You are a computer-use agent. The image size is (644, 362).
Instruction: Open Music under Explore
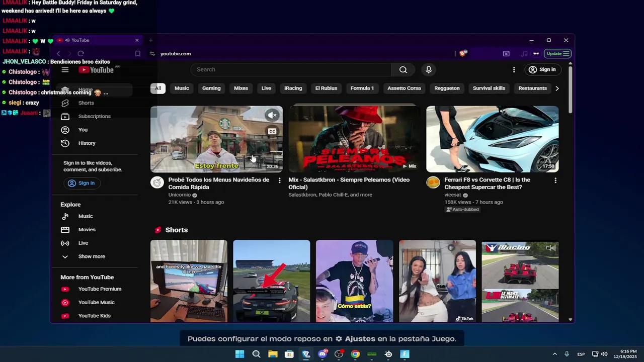click(94, 216)
